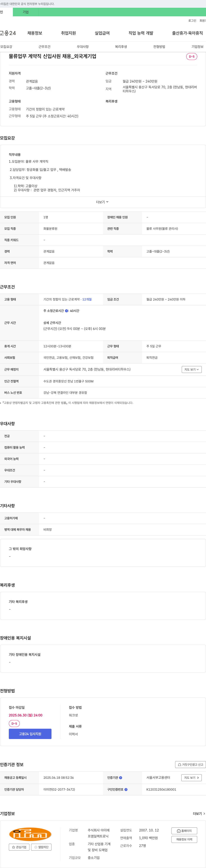The image size is (206, 868).
Task: Click the 물류 사무원(물류 관리사) value
Action: pos(162,229)
